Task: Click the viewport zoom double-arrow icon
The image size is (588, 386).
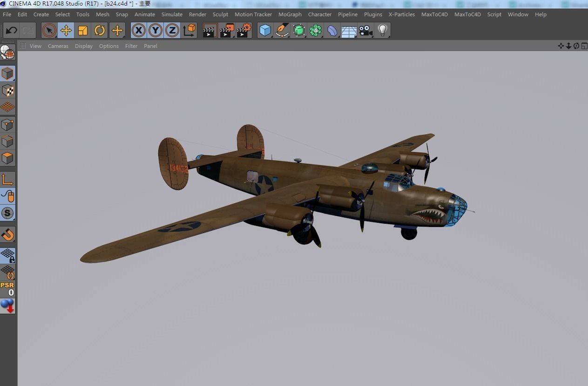Action: pyautogui.click(x=568, y=46)
